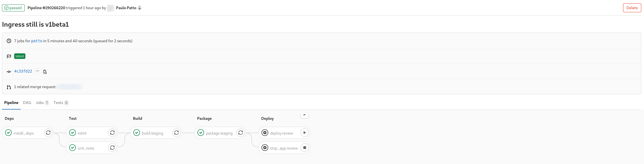Image resolution: width=644 pixels, height=164 pixels.
Task: Retry the build:staging job
Action: [176, 133]
